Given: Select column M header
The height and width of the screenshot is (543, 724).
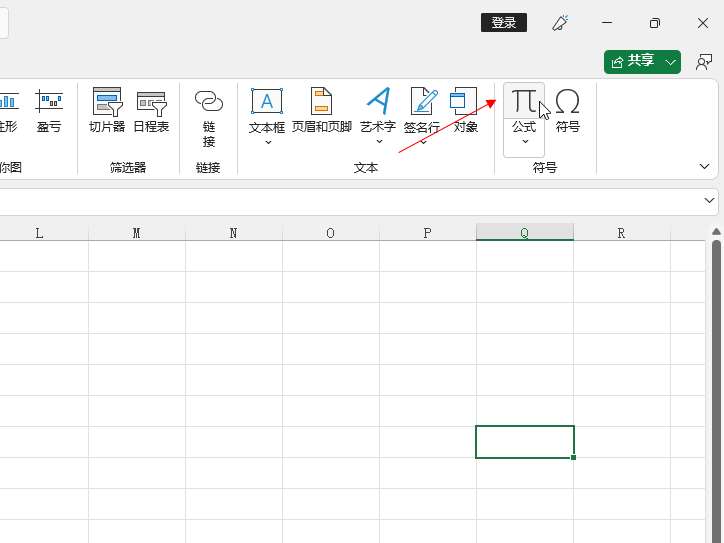Looking at the screenshot, I should (137, 232).
